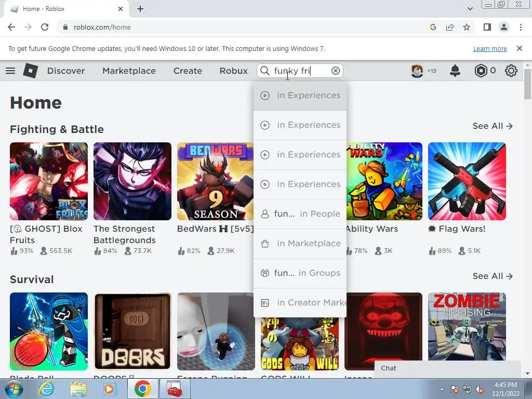Viewport: 532px width, 399px height.
Task: Open BedWars game thumbnail
Action: pyautogui.click(x=215, y=181)
